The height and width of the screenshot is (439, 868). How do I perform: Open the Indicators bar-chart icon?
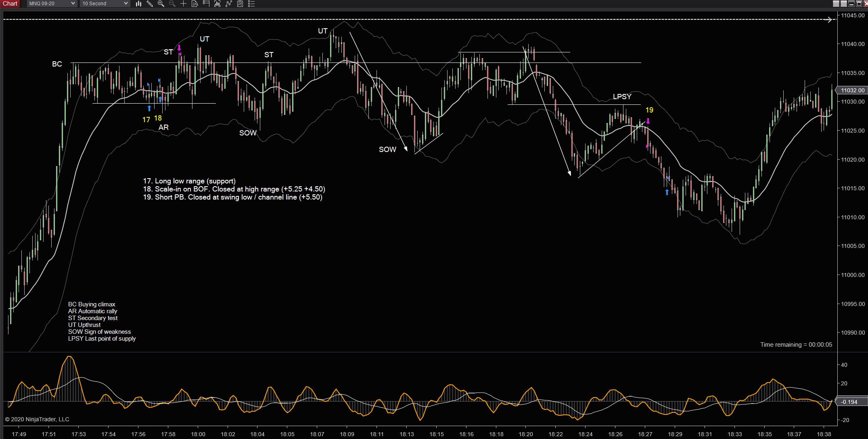pos(218,4)
